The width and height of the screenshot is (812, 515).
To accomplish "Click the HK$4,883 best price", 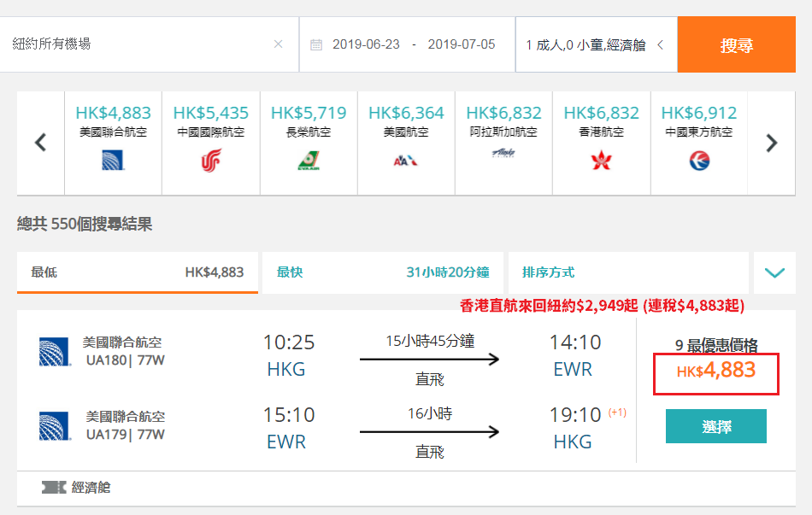I will tap(716, 371).
